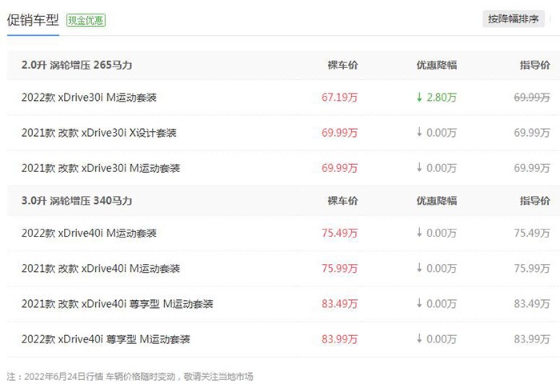Click 裸车价 header in the 2.0升 section
This screenshot has height=392, width=560.
342,65
